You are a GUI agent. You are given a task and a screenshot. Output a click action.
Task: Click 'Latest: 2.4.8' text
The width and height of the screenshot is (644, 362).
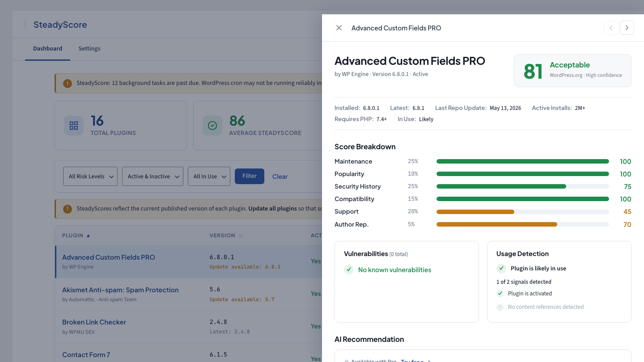(x=230, y=332)
